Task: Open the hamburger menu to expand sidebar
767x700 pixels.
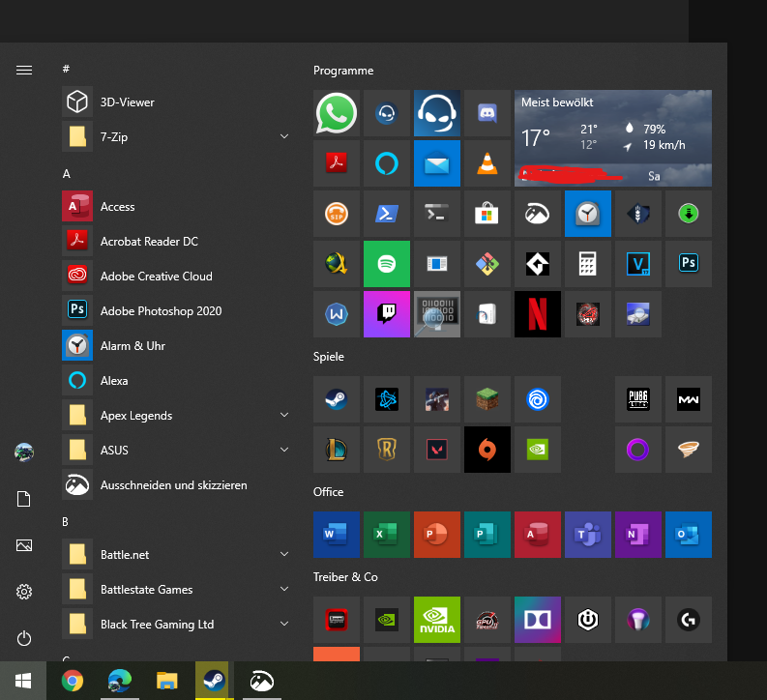Action: click(x=24, y=71)
